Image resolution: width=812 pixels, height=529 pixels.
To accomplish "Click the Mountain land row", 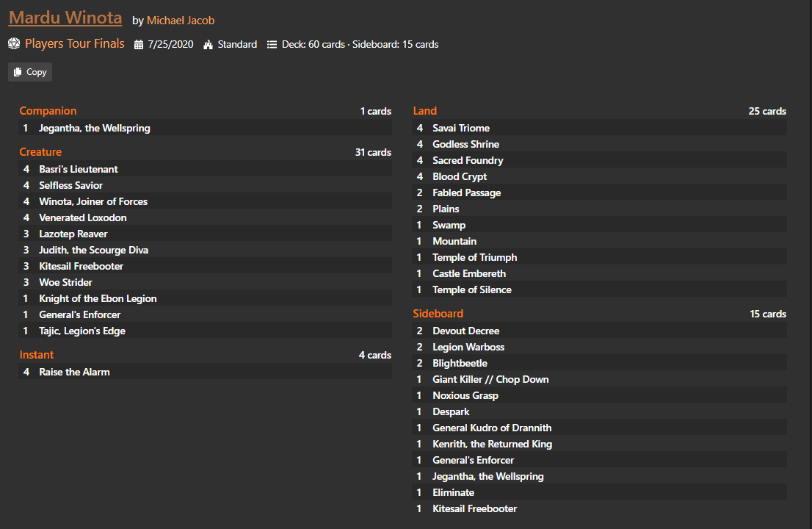I will (600, 241).
